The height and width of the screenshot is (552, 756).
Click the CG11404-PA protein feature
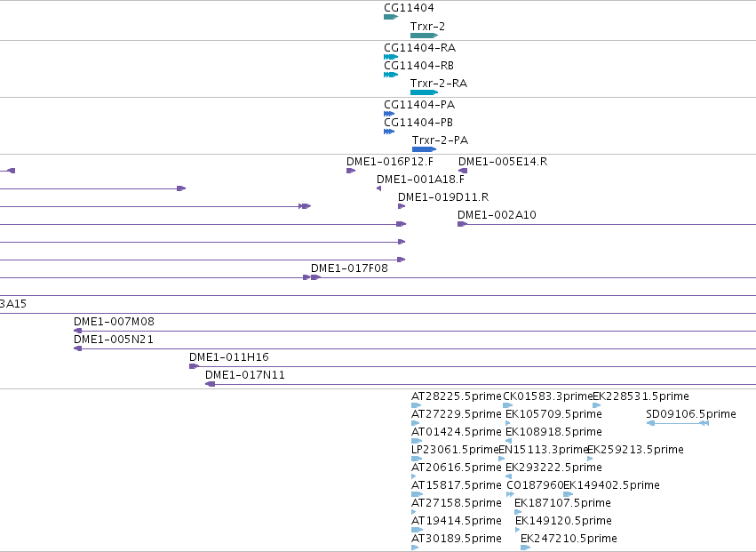389,114
